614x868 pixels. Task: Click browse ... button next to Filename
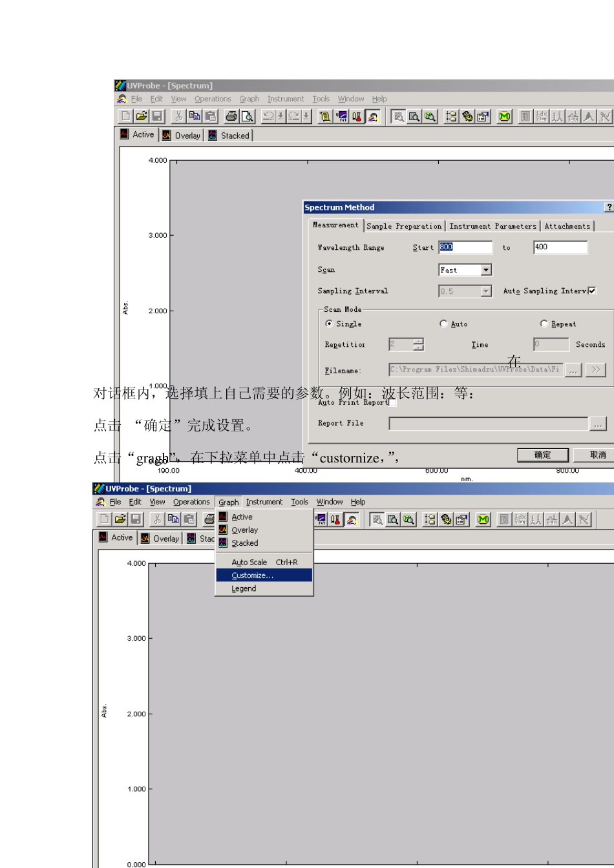point(573,370)
